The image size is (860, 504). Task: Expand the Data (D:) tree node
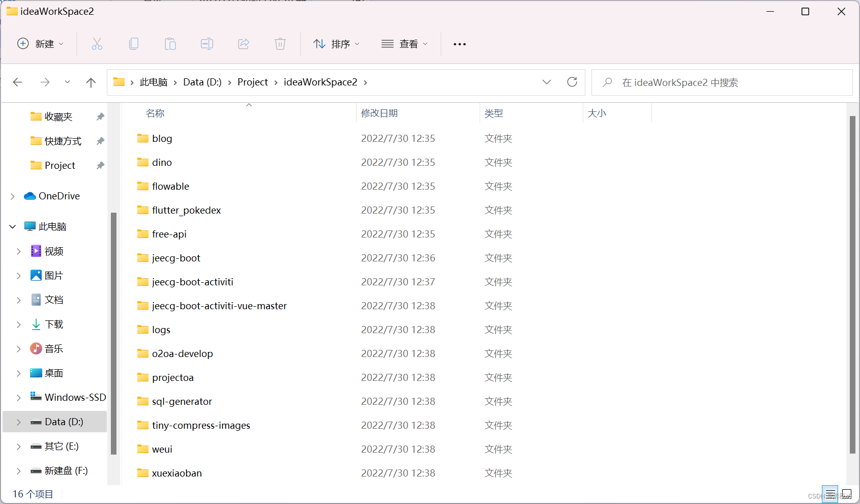(x=19, y=422)
